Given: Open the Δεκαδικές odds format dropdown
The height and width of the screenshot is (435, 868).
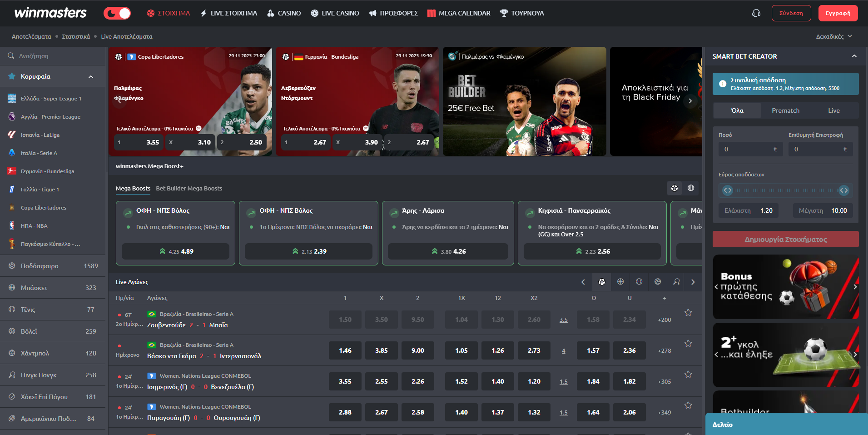Looking at the screenshot, I should [x=834, y=36].
